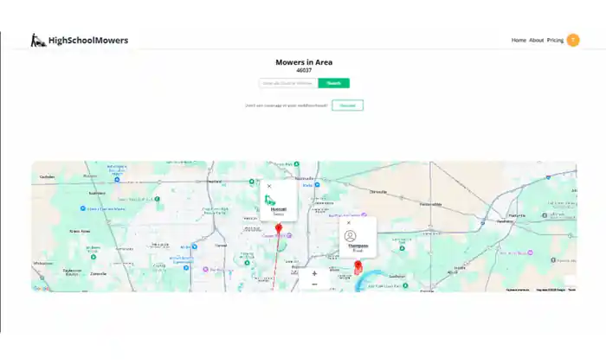This screenshot has height=364, width=606.
Task: Click the Google logo on map
Action: point(41,288)
